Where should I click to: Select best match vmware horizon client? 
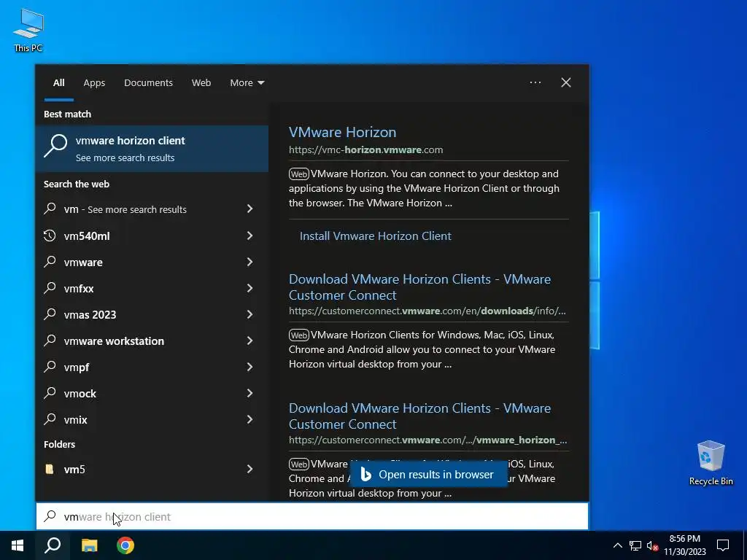point(152,149)
